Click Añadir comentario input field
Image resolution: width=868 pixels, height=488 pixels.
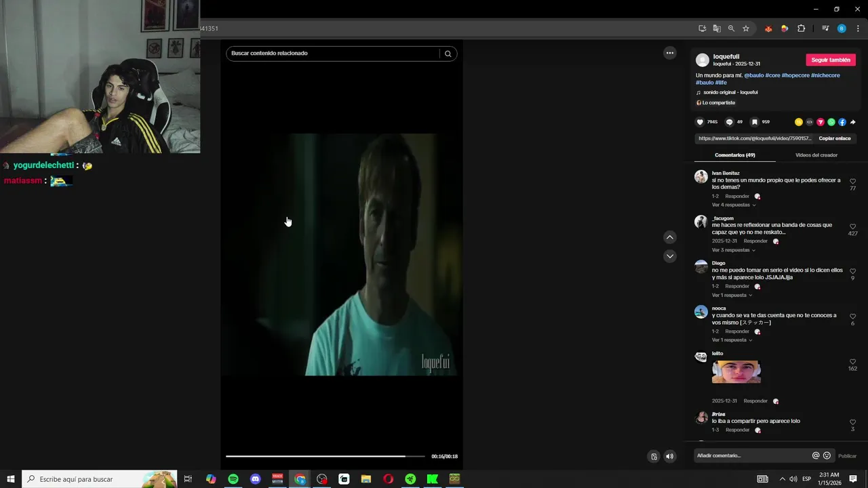click(x=751, y=455)
